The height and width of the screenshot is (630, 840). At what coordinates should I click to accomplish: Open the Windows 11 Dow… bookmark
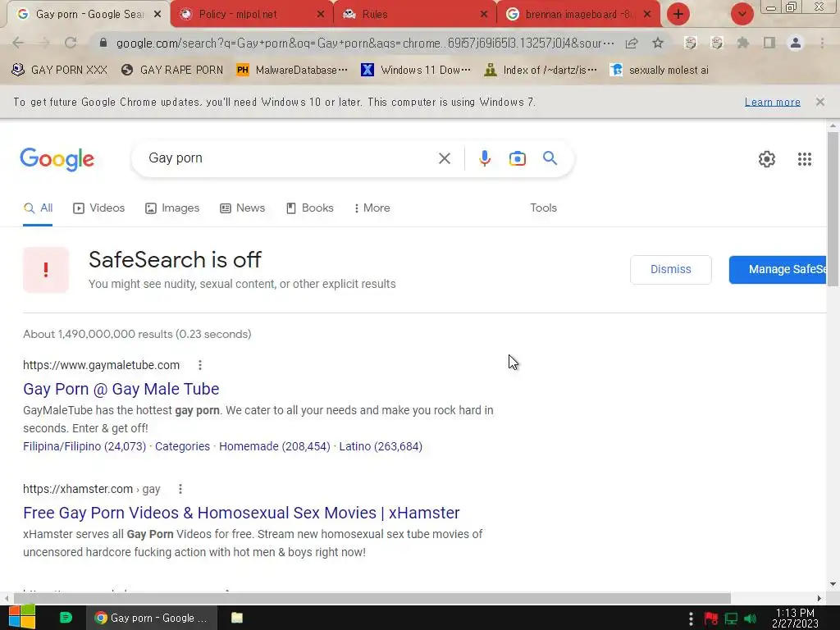416,71
